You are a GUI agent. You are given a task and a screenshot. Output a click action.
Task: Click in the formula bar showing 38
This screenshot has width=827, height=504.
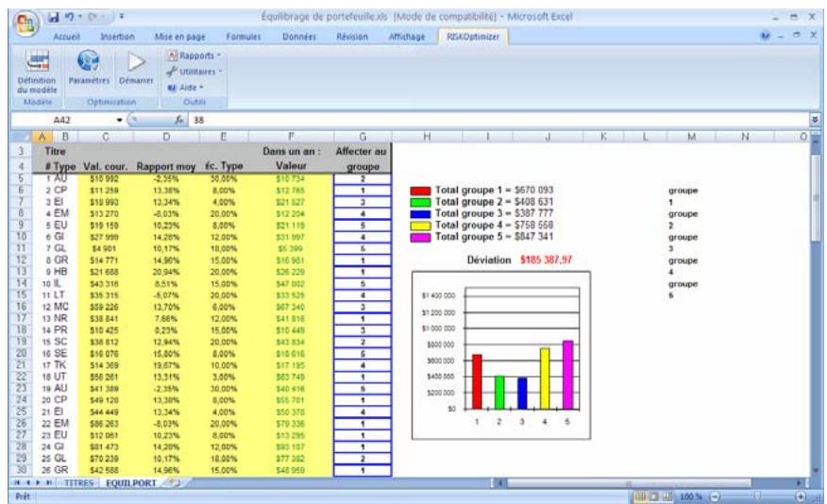(x=498, y=120)
